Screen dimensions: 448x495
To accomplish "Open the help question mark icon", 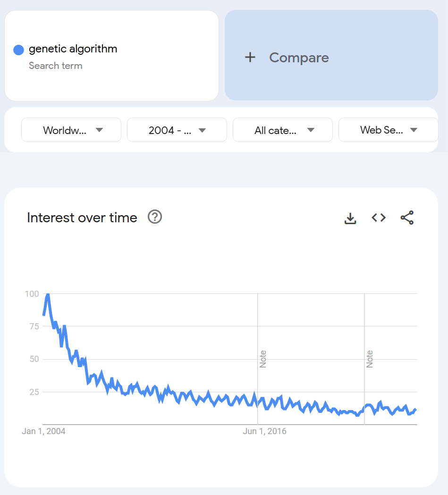I will 155,217.
